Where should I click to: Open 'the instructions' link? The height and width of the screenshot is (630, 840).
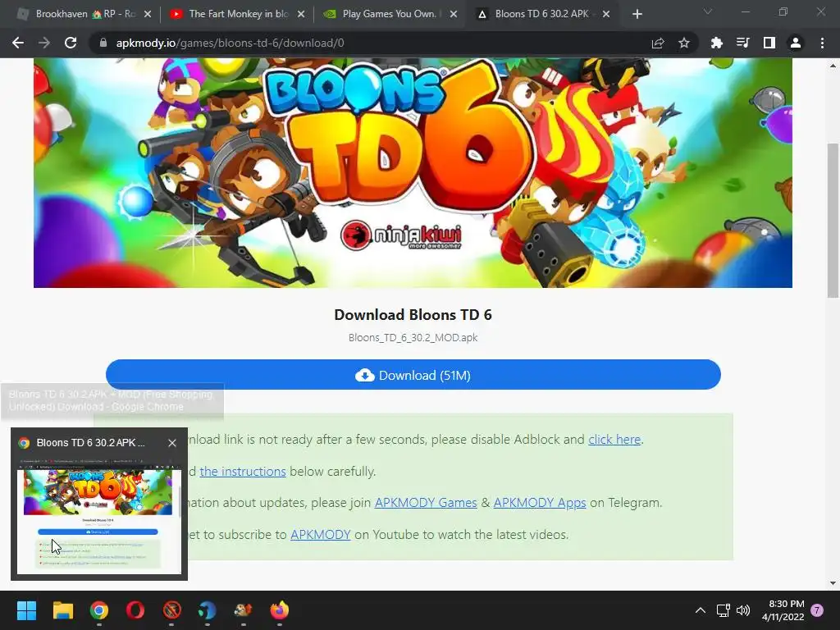[243, 472]
